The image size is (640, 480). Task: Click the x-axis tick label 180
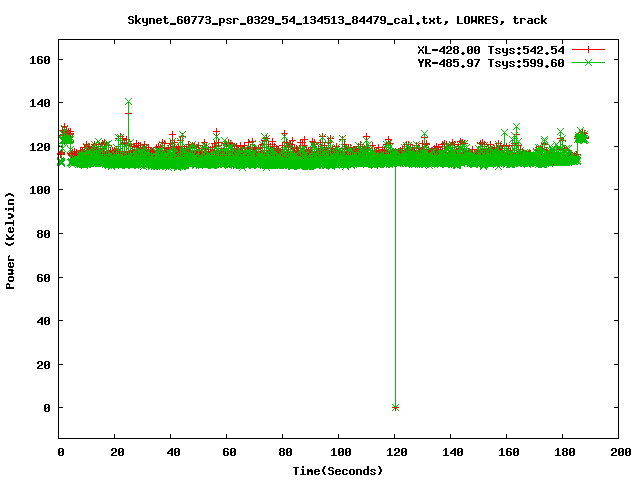coord(564,452)
